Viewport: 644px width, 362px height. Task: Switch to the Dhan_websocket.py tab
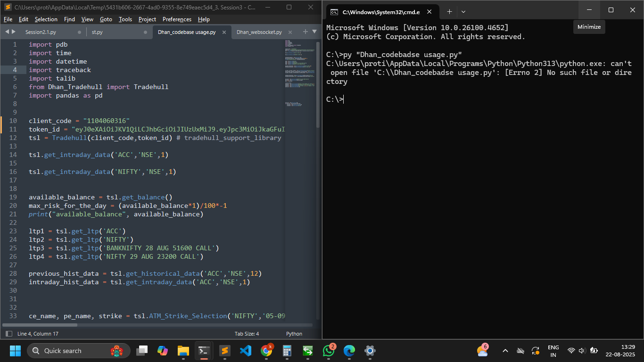point(259,32)
